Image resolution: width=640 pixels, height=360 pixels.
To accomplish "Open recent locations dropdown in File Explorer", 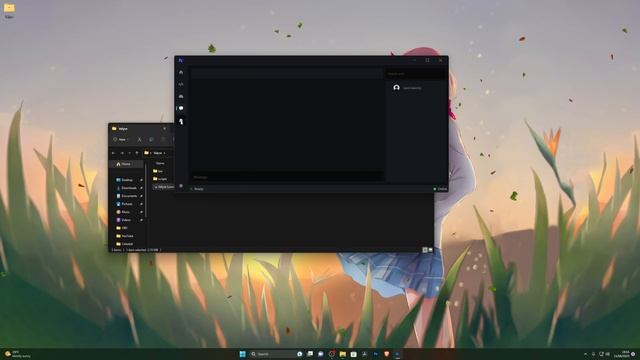I will [x=129, y=153].
